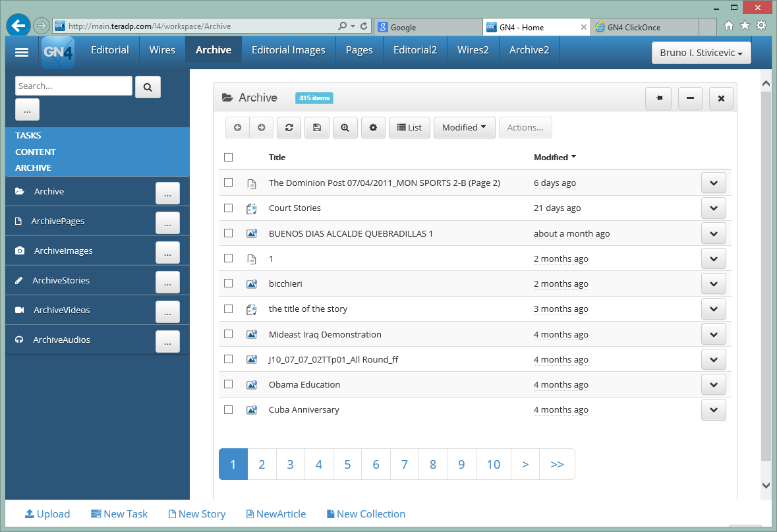The width and height of the screenshot is (777, 532).
Task: Check The Dominion Post row checkbox
Action: pyautogui.click(x=229, y=183)
